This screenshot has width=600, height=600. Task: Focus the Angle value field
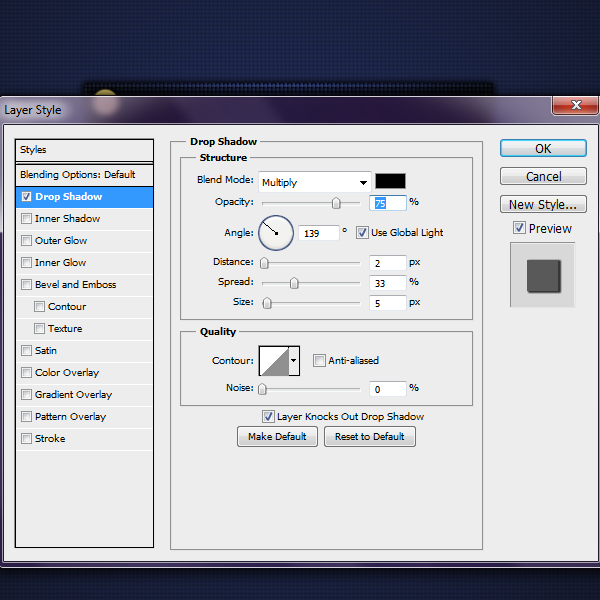point(319,233)
